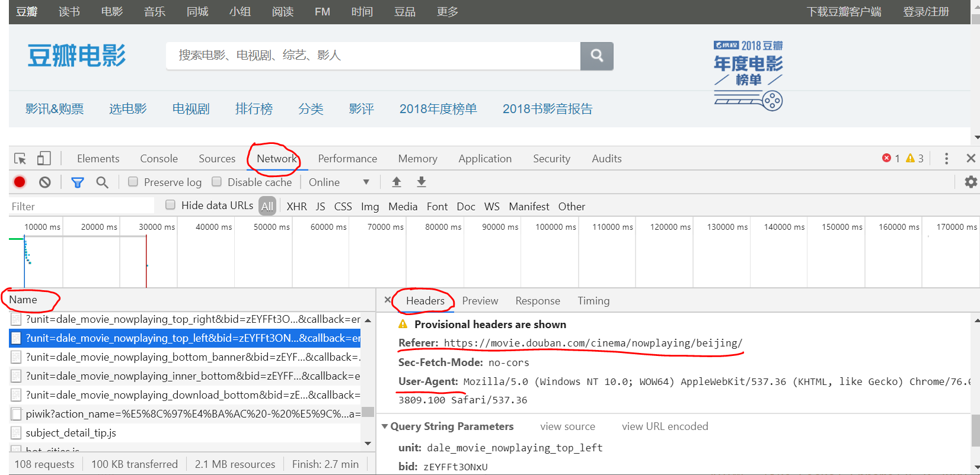
Task: Export HAR file with download arrow
Action: (422, 182)
